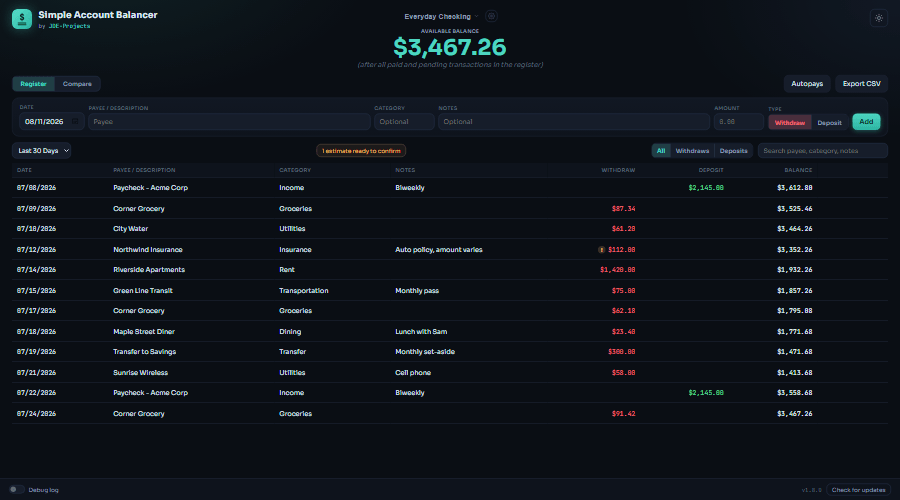Screen dimensions: 900x500
Task: Toggle the Debug log switch
Action: (15, 490)
